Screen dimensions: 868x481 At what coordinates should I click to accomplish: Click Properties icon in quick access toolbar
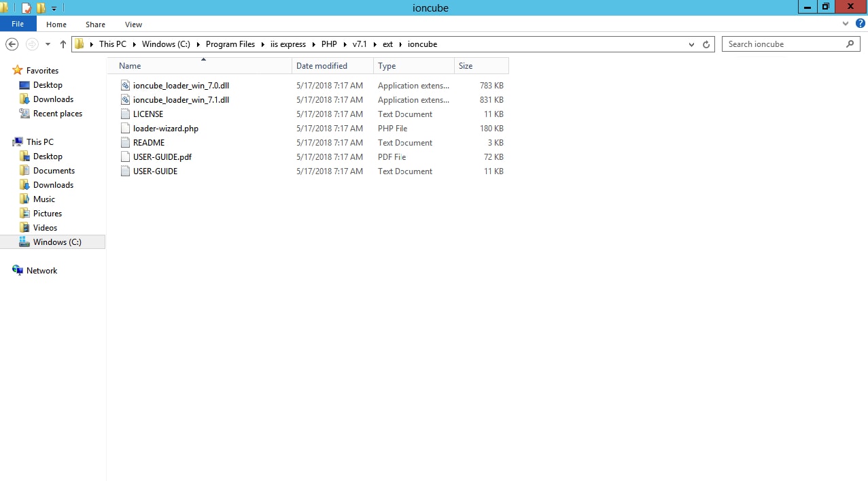click(27, 8)
